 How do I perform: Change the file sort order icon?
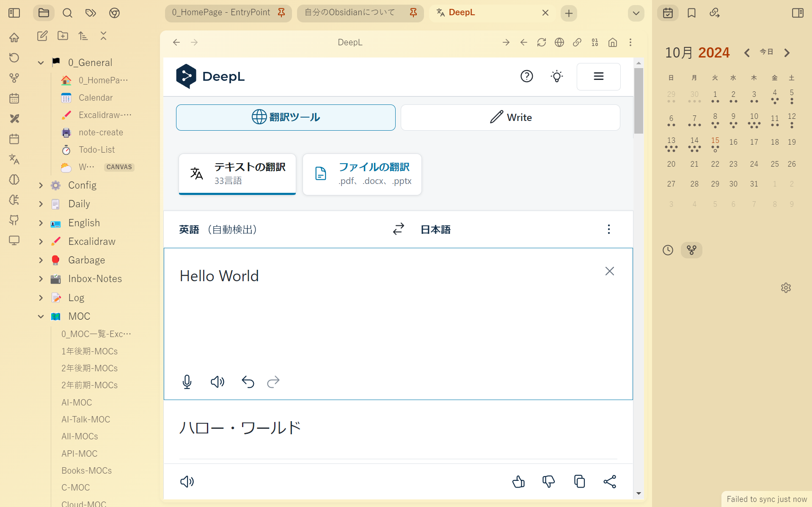click(x=83, y=36)
